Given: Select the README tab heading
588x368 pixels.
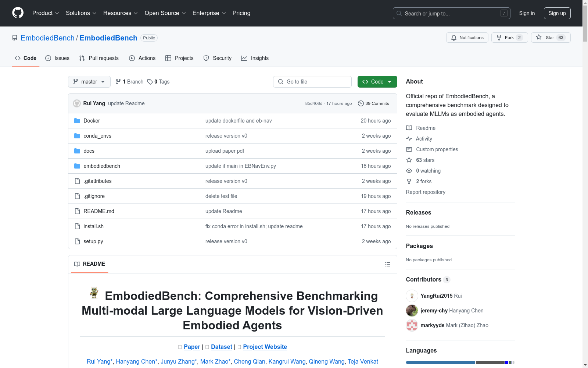Looking at the screenshot, I should pyautogui.click(x=90, y=264).
